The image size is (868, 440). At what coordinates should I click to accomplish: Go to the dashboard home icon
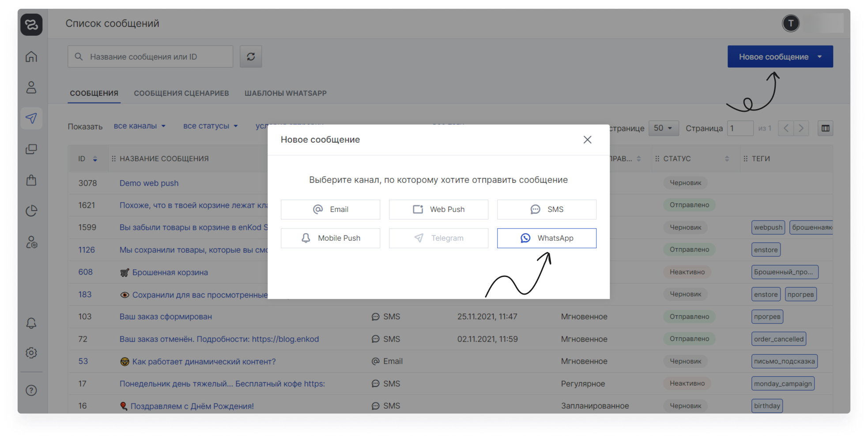click(x=31, y=57)
